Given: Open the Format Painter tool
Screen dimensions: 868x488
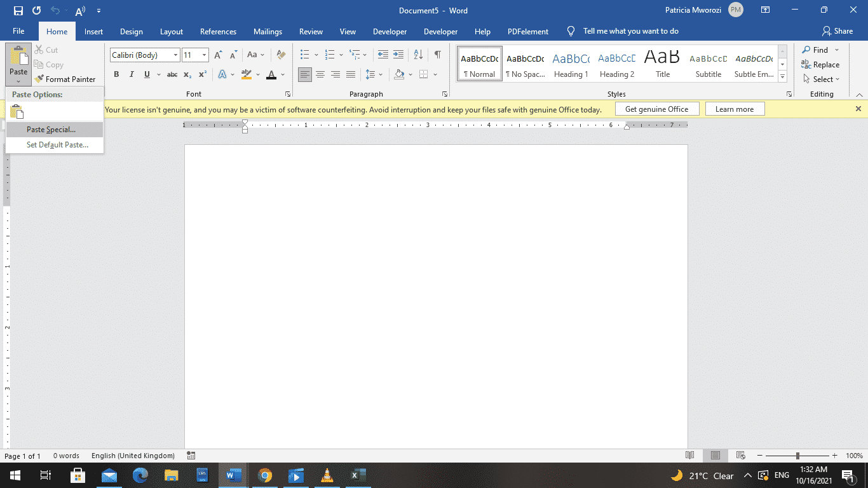Looking at the screenshot, I should 66,79.
